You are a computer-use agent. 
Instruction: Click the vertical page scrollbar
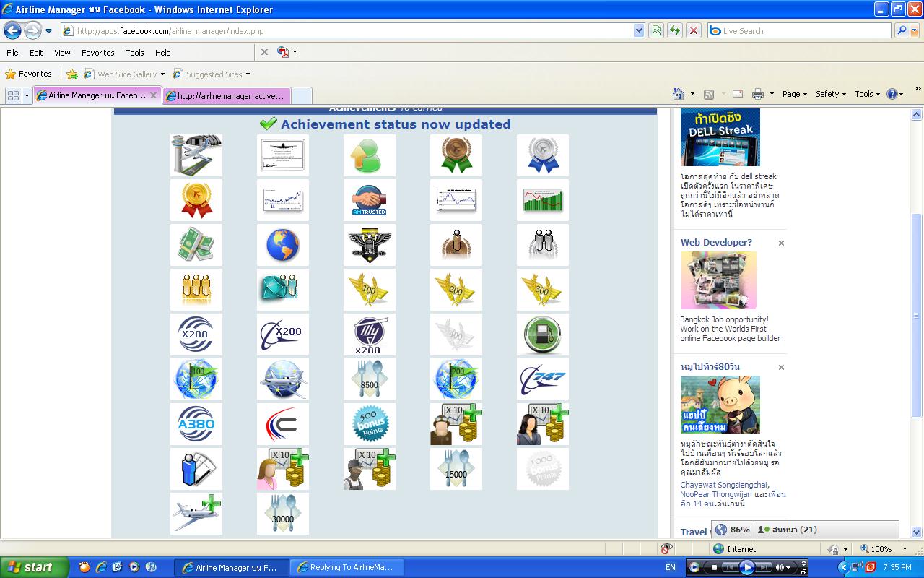tap(917, 316)
